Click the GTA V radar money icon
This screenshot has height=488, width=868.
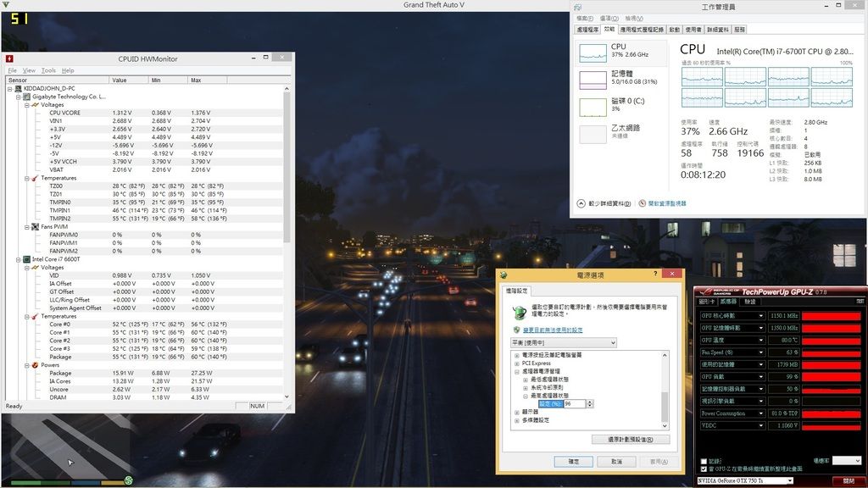(129, 480)
